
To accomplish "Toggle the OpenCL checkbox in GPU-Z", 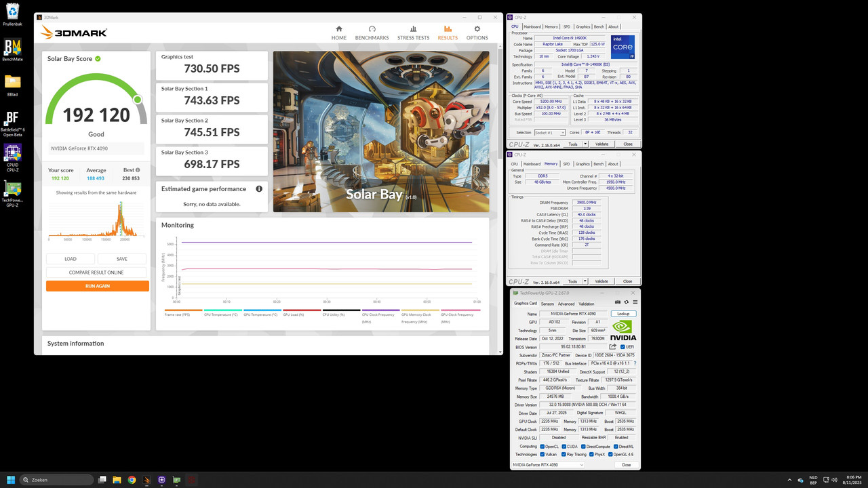I will point(542,447).
